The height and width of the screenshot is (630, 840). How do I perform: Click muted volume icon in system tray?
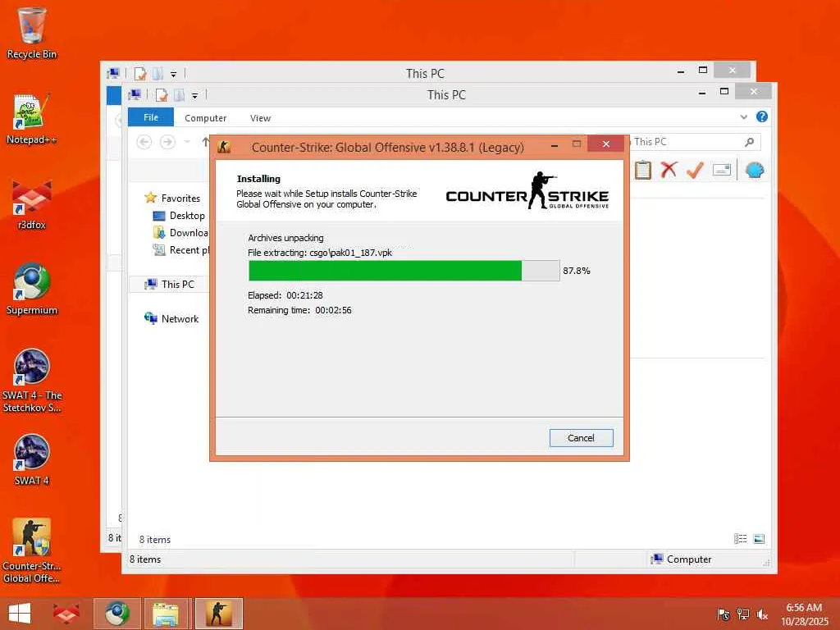coord(762,614)
